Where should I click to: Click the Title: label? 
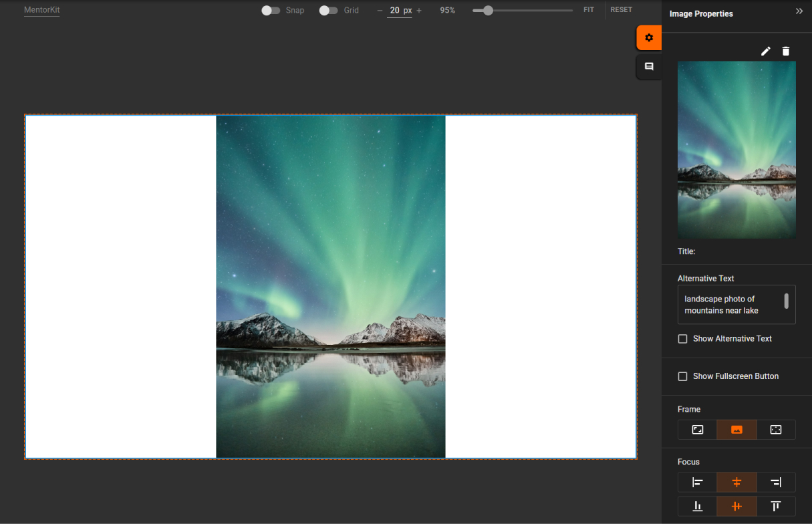[x=686, y=252]
